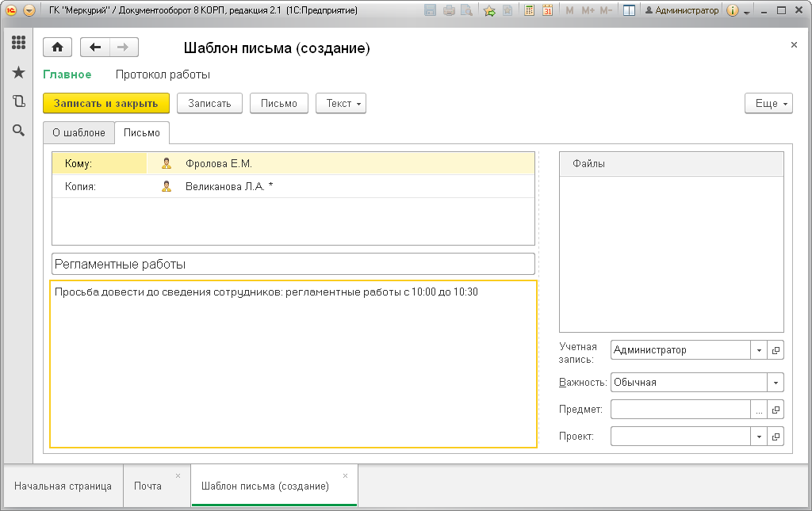Screen dimensions: 812x511
Task: Open main menu round dropdown in title bar
Action: click(x=29, y=10)
